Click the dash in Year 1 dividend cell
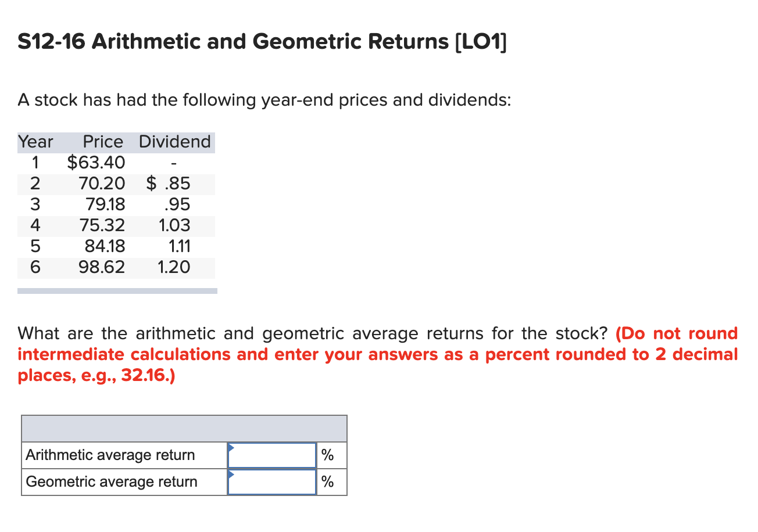 [x=173, y=163]
